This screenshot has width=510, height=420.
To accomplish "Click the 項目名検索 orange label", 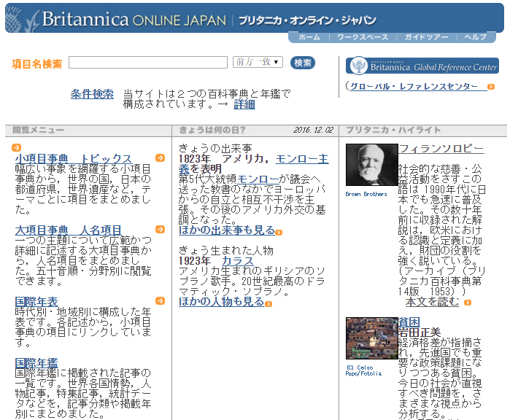I will click(37, 63).
